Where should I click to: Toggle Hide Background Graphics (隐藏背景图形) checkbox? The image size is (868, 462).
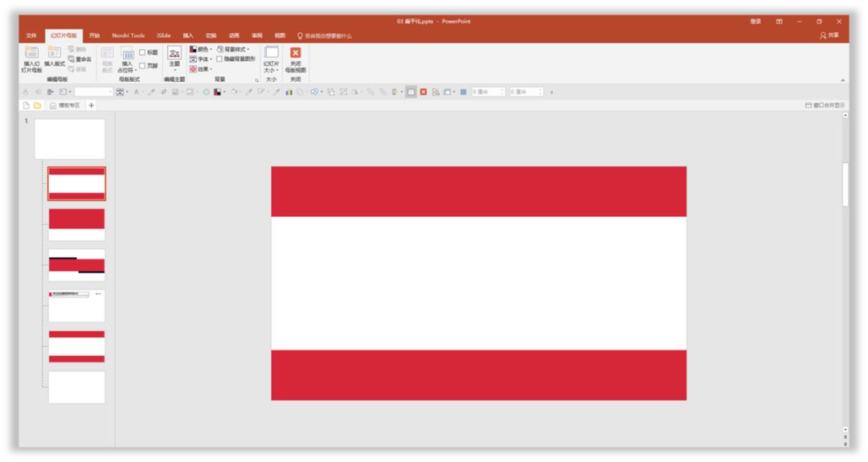219,59
